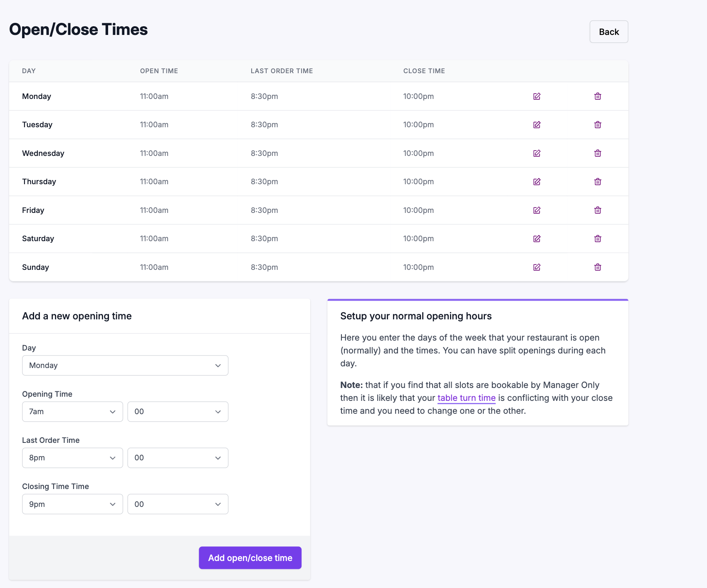
Task: Open the Day dropdown showing Monday
Action: pyautogui.click(x=125, y=366)
